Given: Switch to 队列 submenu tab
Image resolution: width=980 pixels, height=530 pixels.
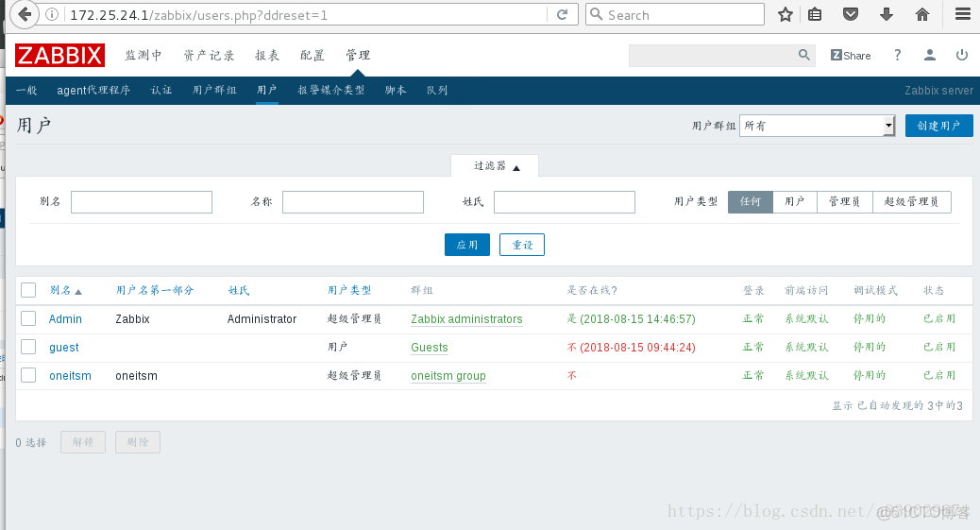Looking at the screenshot, I should tap(437, 90).
